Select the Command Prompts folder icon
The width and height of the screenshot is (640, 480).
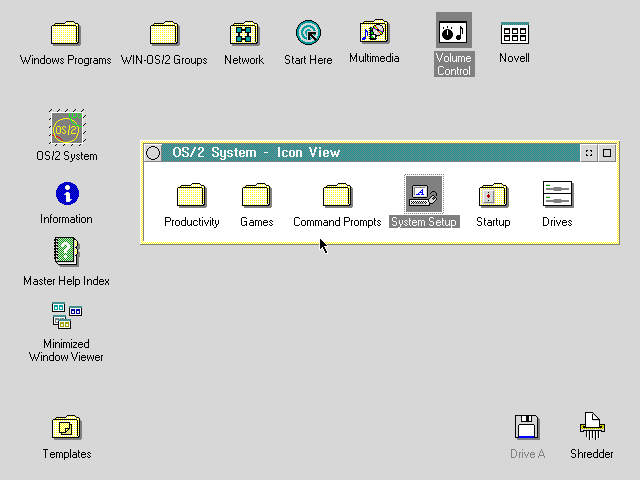tap(337, 195)
